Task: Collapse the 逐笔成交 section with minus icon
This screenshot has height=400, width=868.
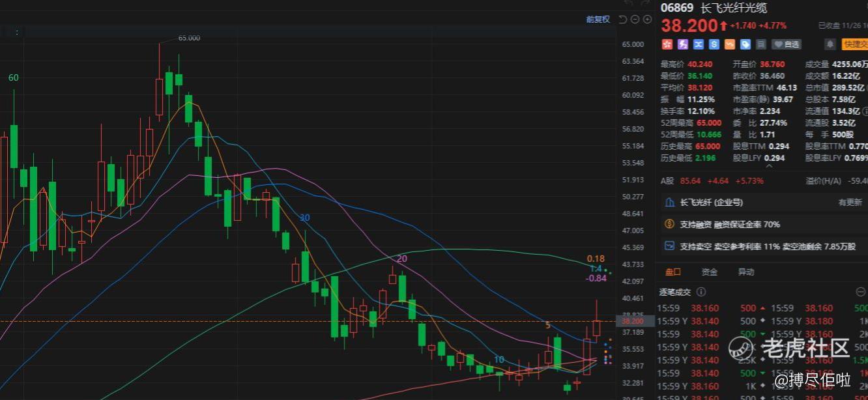Action: tap(860, 292)
